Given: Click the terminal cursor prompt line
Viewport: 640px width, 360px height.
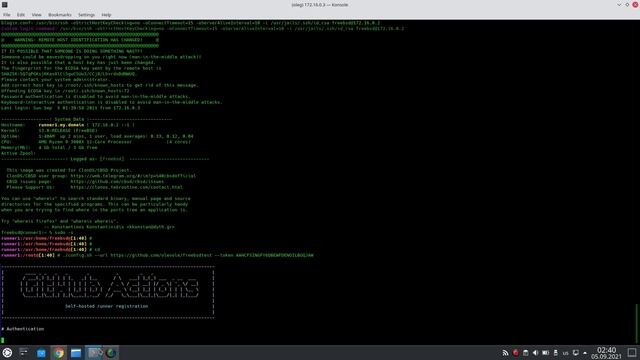Looking at the screenshot, I should 2,340.
